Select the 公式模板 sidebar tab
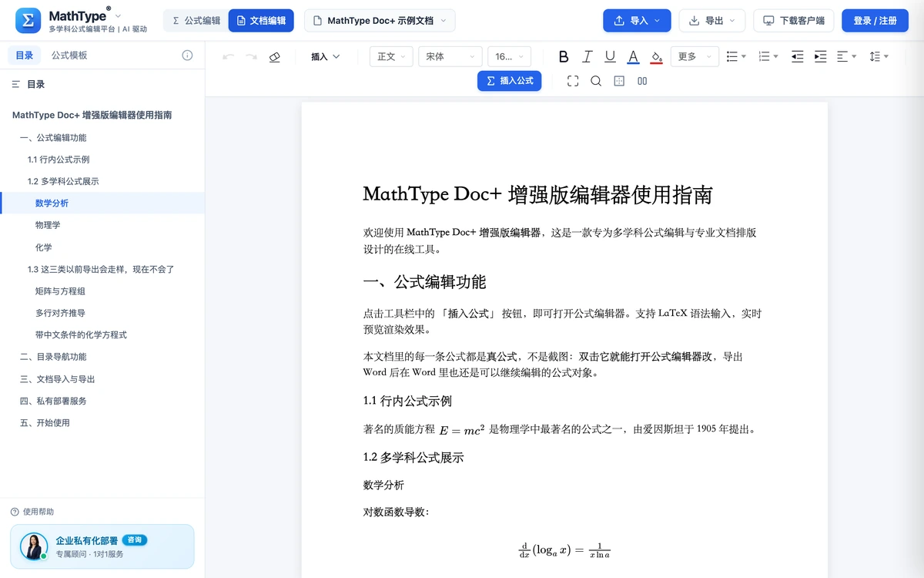Screen dimensions: 924x578 [69, 55]
